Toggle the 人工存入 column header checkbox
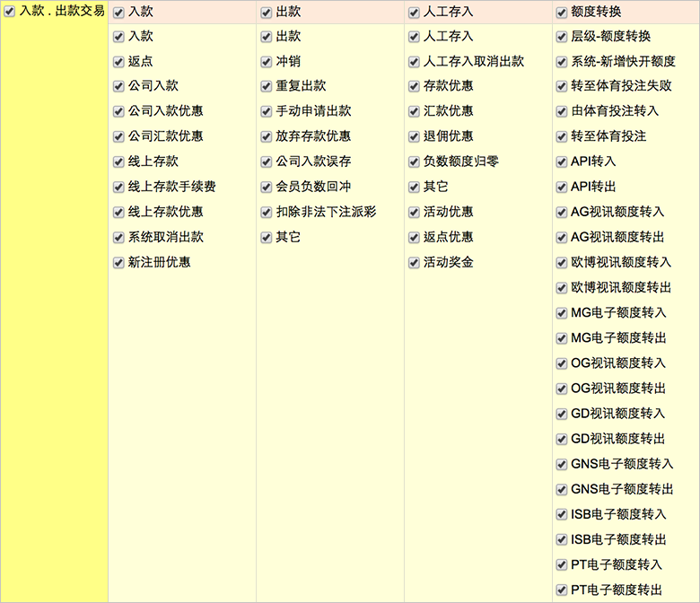This screenshot has height=603, width=700. click(x=414, y=13)
